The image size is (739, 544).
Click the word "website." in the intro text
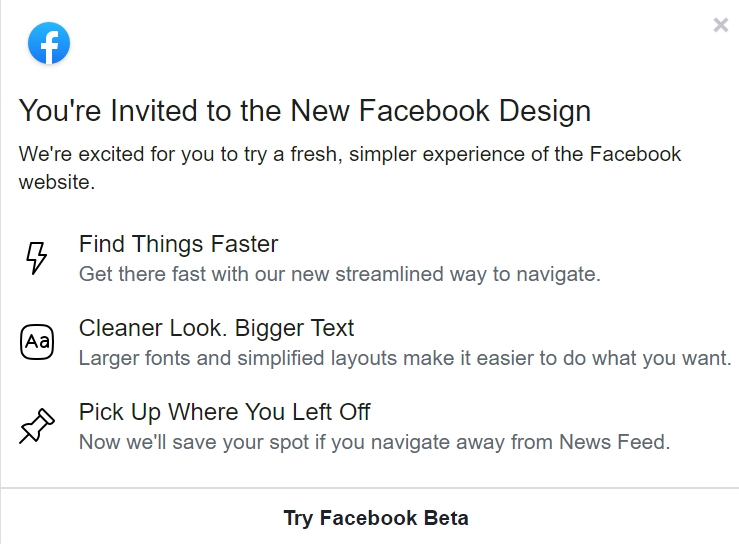[x=57, y=182]
